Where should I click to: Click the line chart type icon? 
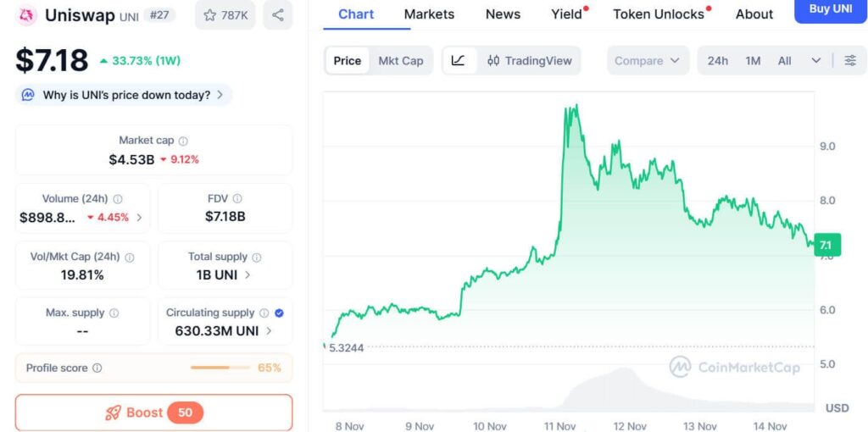(x=458, y=60)
